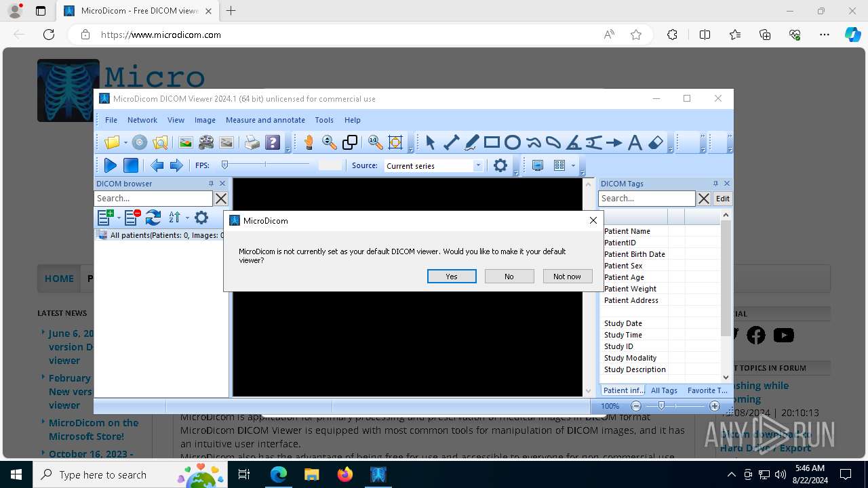Viewport: 868px width, 488px height.
Task: Close the MicroDicom default viewer dialog
Action: pos(593,220)
